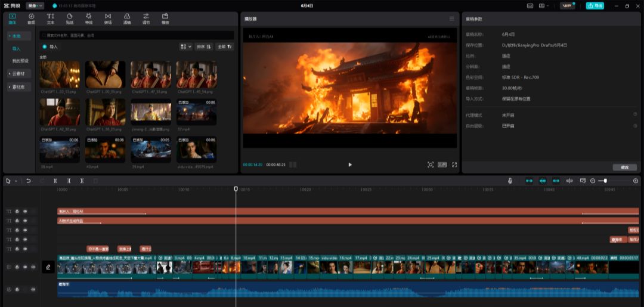Click the playhead marker on timeline ruler
644x307 pixels.
(x=236, y=189)
